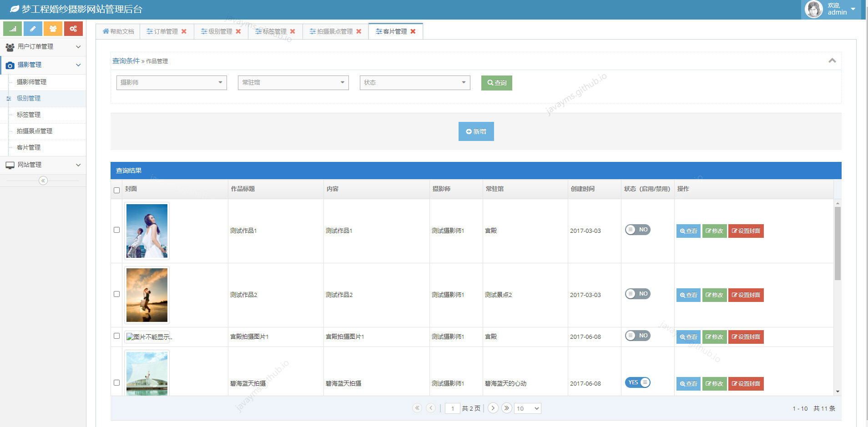Open the red gears settings icon
This screenshot has width=868, height=427.
(x=74, y=28)
